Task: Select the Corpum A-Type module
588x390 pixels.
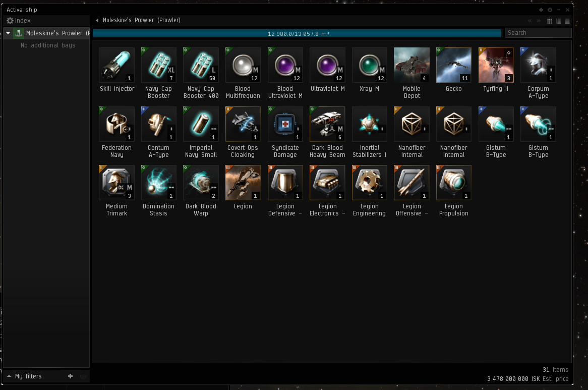Action: (538, 65)
